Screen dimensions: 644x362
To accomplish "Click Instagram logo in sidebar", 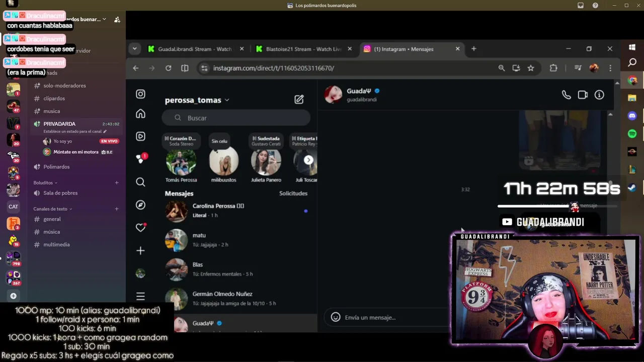I will pos(140,94).
